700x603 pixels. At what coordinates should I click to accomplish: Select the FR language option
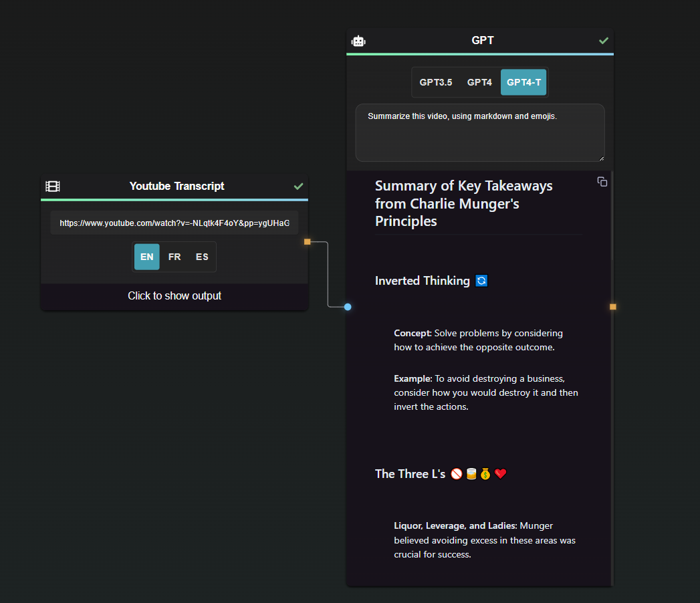[x=174, y=257]
